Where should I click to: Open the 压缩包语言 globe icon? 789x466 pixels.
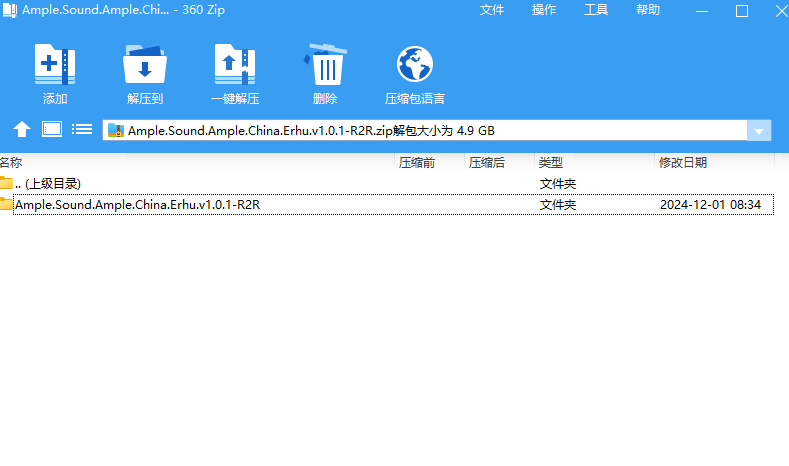pyautogui.click(x=415, y=64)
